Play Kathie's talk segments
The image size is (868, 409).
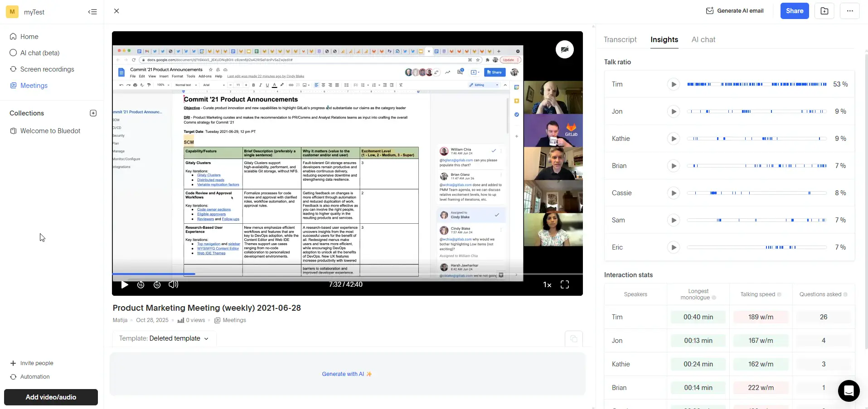tap(674, 139)
